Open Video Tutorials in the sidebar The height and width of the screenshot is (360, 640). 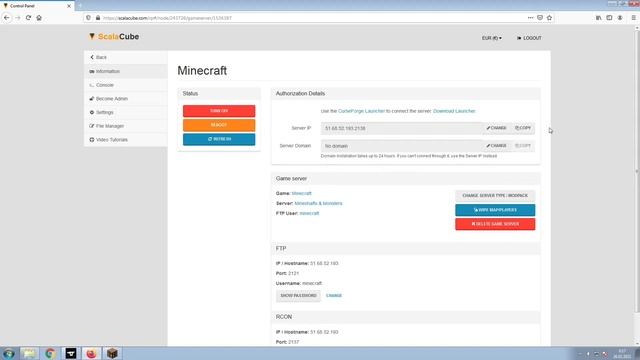pos(126,140)
